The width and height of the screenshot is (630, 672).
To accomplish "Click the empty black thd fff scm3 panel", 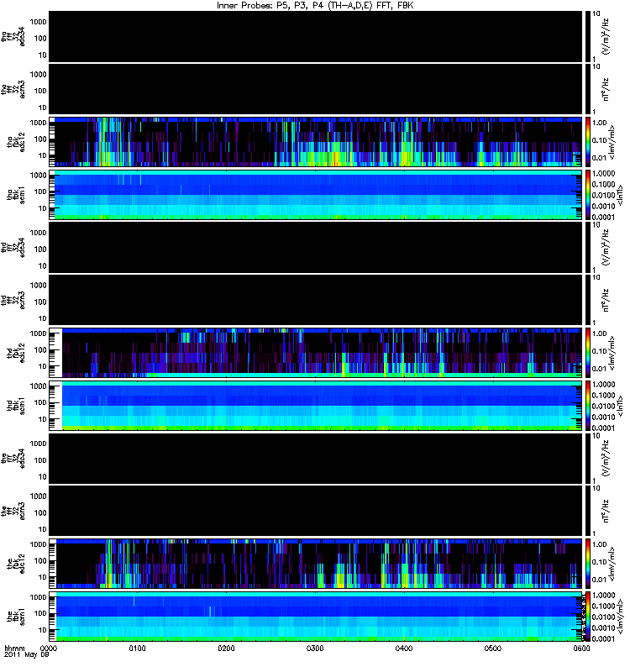I will coord(315,300).
